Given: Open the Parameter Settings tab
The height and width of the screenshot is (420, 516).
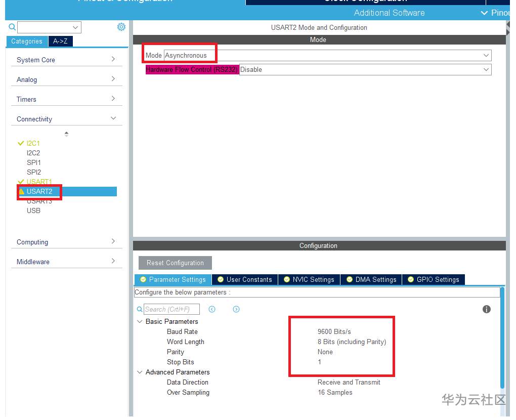Looking at the screenshot, I should tap(173, 279).
